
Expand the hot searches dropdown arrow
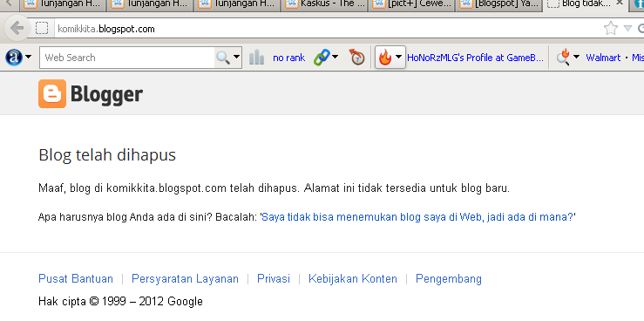point(576,57)
